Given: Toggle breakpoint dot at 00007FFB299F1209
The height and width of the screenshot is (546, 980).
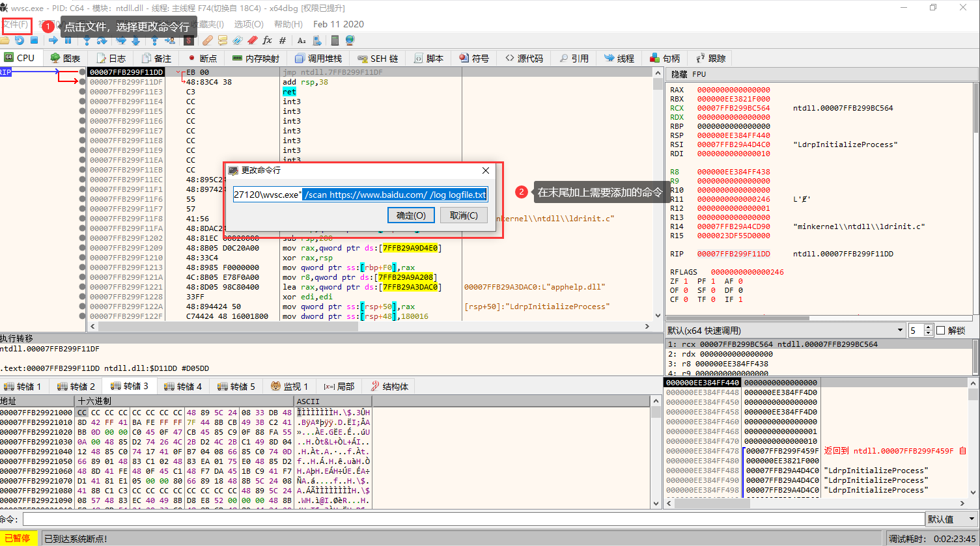Looking at the screenshot, I should click(82, 248).
